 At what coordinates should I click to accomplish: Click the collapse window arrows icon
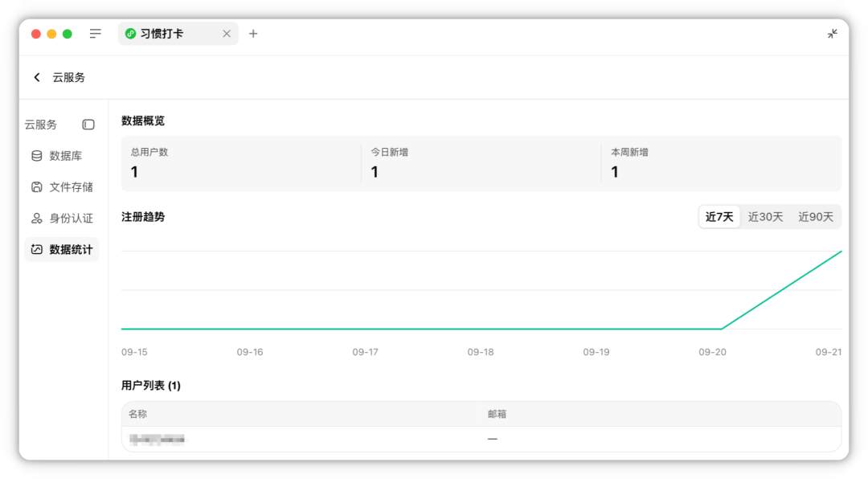(x=832, y=34)
